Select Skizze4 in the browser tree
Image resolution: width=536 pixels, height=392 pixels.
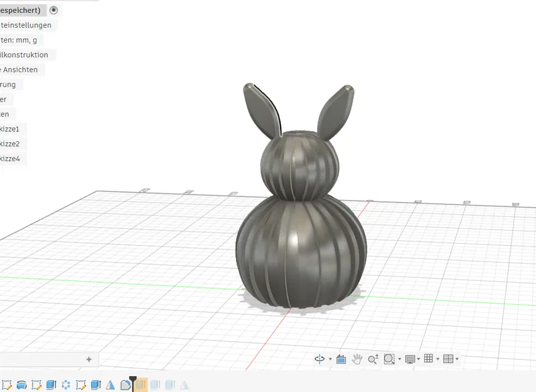[x=10, y=158]
